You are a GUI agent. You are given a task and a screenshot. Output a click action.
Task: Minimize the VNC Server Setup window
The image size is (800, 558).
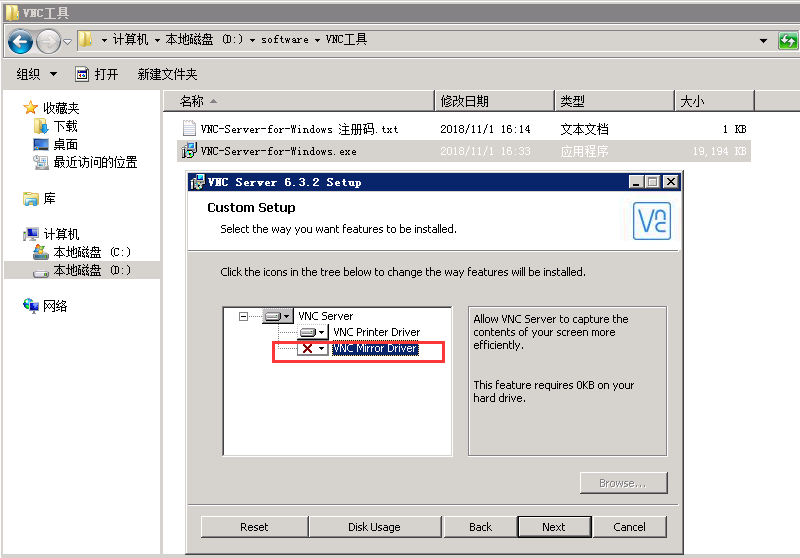pyautogui.click(x=636, y=182)
